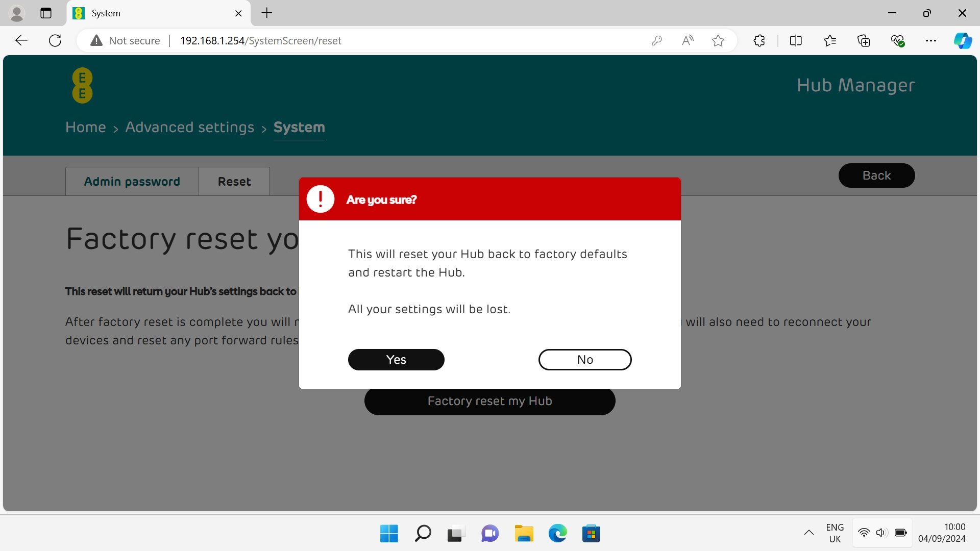The image size is (980, 551).
Task: Open the password manager key icon
Action: [657, 40]
